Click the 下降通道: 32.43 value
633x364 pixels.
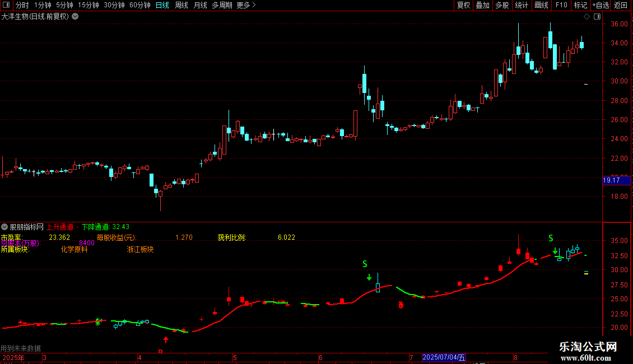(x=105, y=227)
